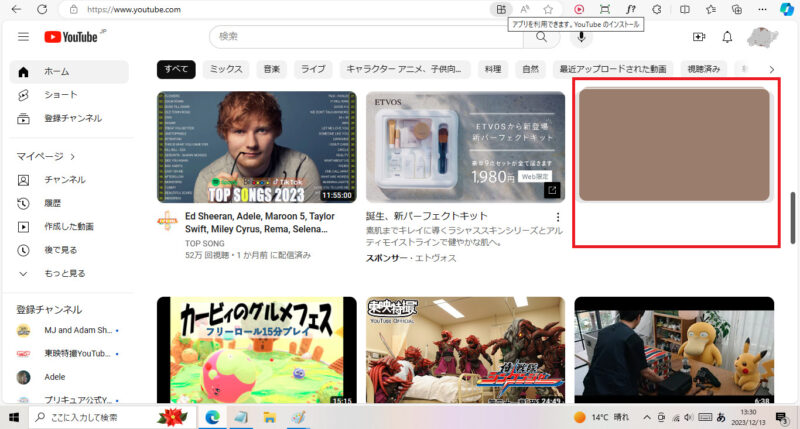Screen dimensions: 800x429
Task: Open the collections icon
Action: coord(737,9)
